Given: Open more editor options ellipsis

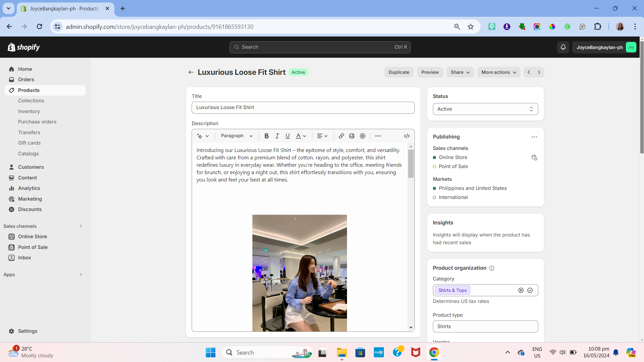Looking at the screenshot, I should pos(378,136).
